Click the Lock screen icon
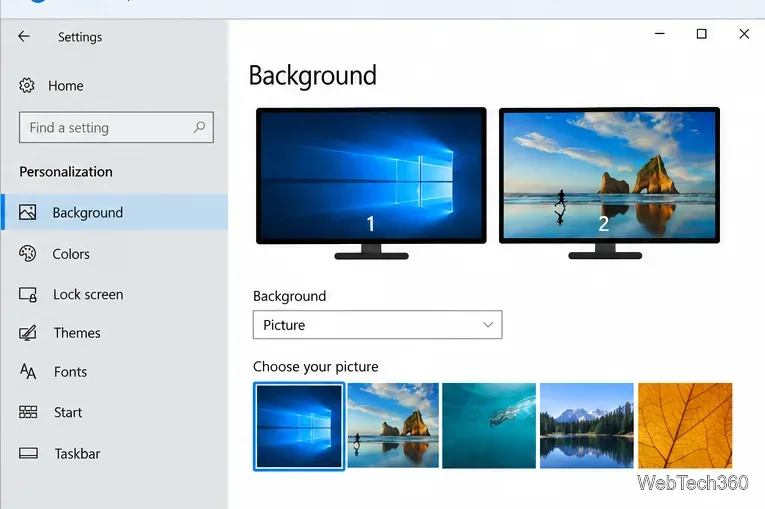The height and width of the screenshot is (509, 765). point(28,294)
